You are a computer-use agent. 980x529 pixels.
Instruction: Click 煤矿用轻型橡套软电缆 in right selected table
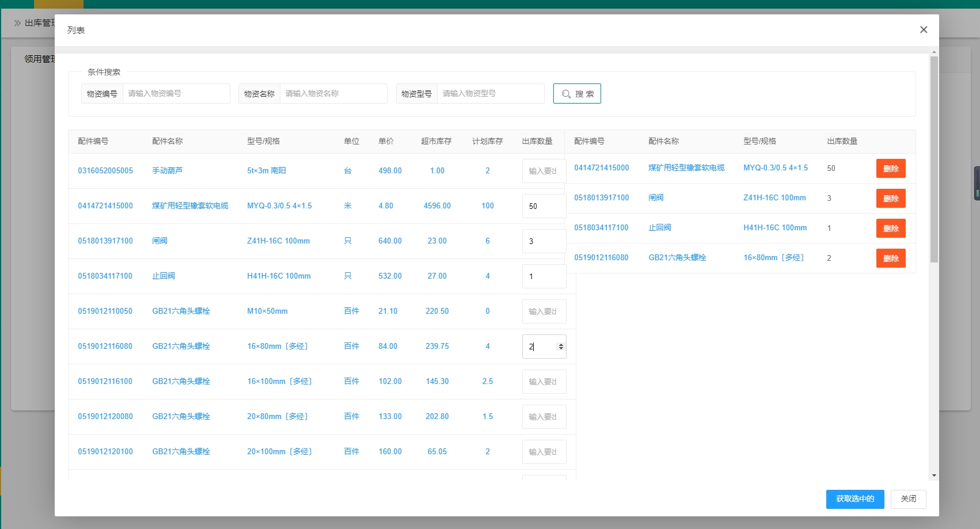[x=687, y=168]
